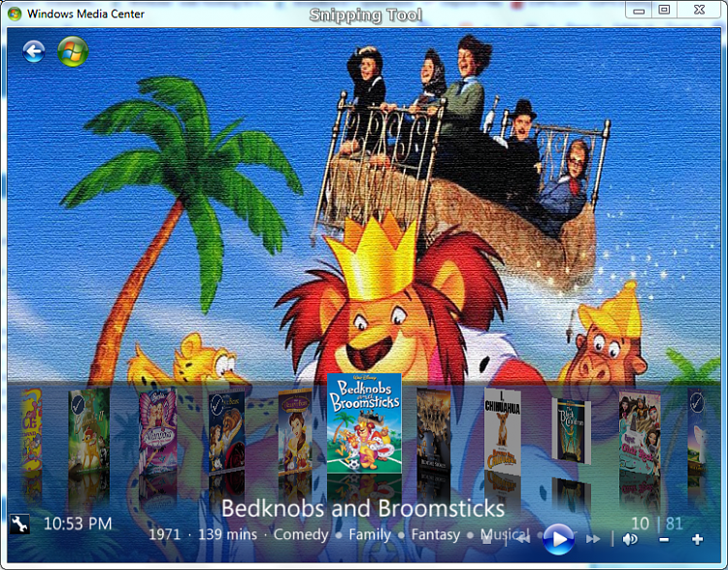This screenshot has width=728, height=570.
Task: Click the 10:53 PM clock
Action: 78,524
